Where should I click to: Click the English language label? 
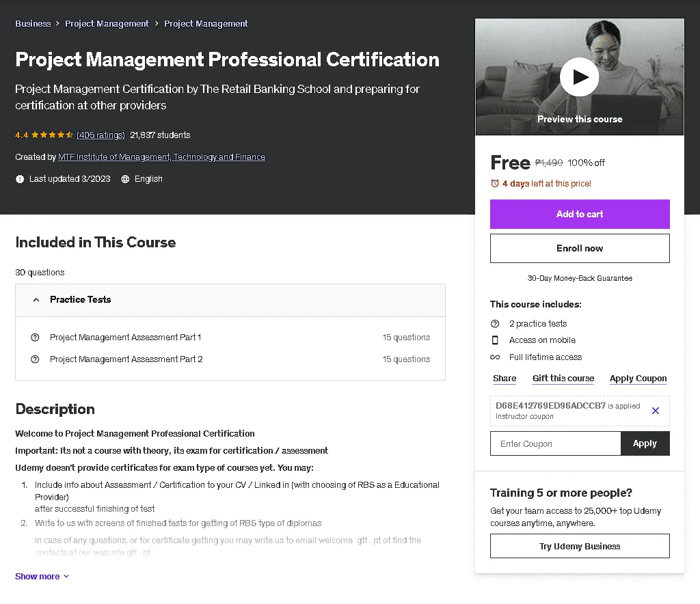148,179
